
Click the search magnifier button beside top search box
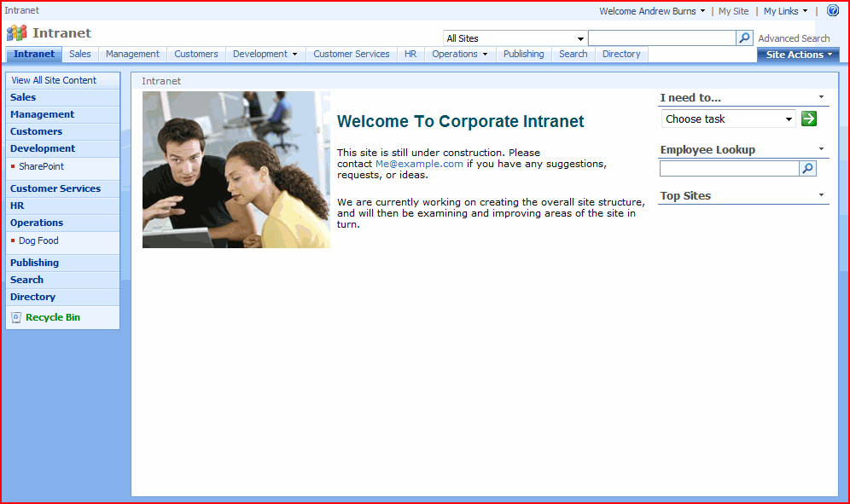pos(744,38)
